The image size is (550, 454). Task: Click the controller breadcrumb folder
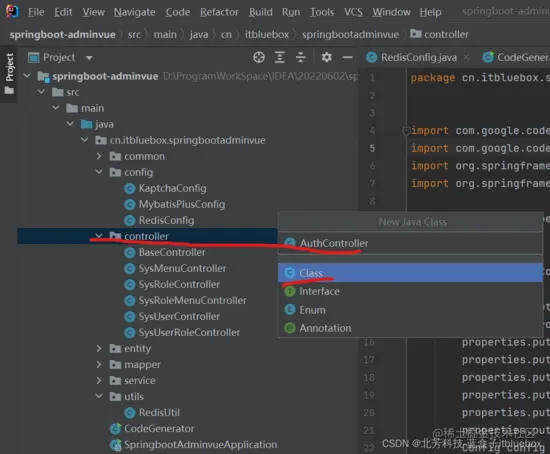click(x=440, y=34)
